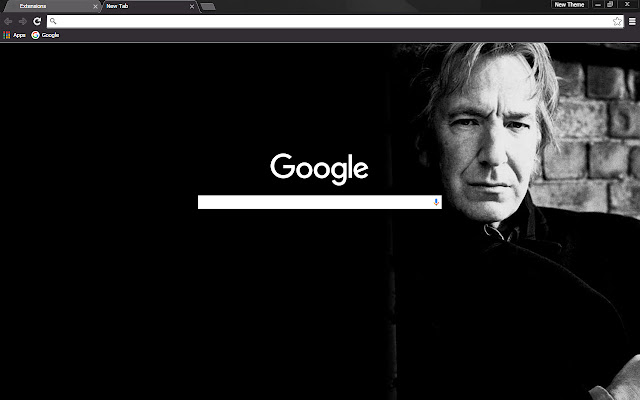
Task: Reload the page with the refresh icon
Action: (37, 21)
